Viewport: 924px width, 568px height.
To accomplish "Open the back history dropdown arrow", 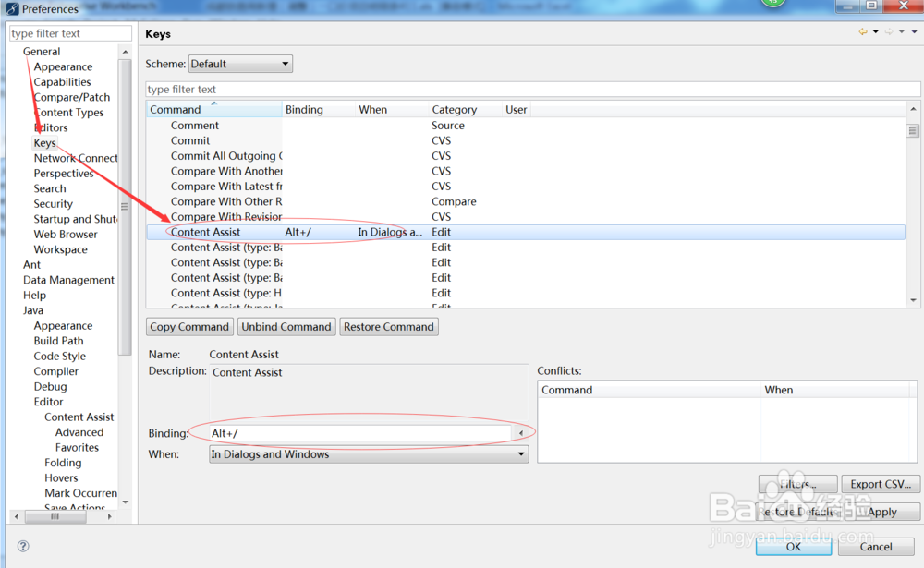I will (876, 31).
